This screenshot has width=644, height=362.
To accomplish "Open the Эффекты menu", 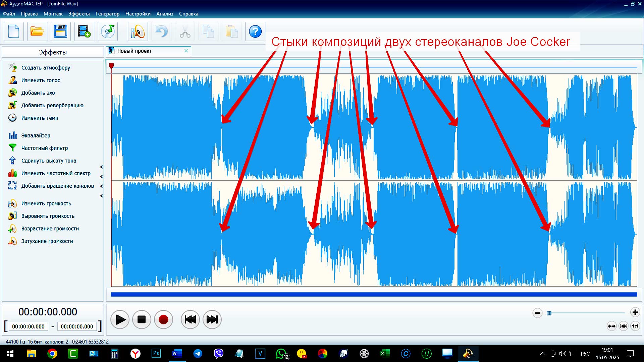I will point(79,14).
